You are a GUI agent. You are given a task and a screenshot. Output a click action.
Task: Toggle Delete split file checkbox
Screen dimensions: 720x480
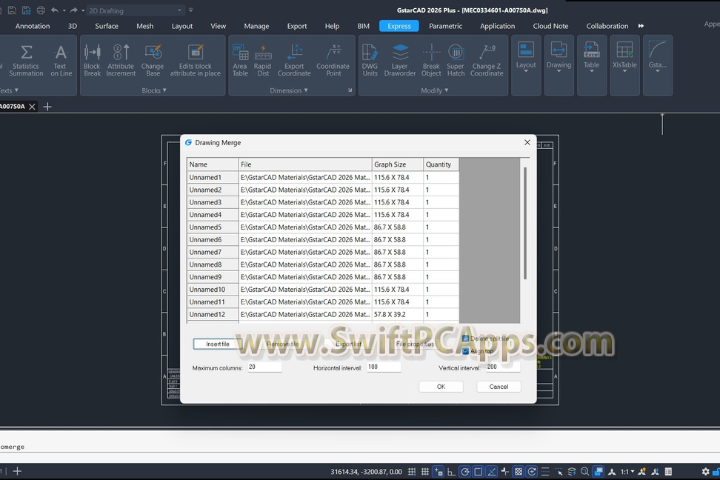(x=465, y=339)
